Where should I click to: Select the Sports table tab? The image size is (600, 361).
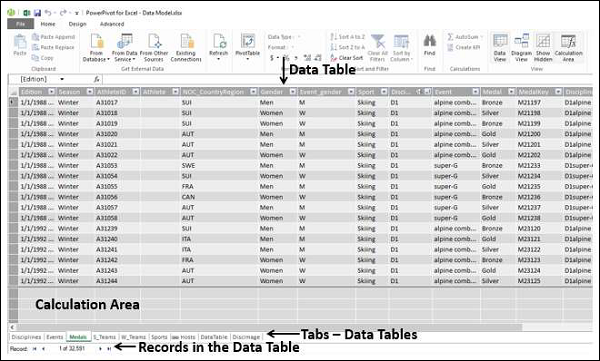(159, 337)
